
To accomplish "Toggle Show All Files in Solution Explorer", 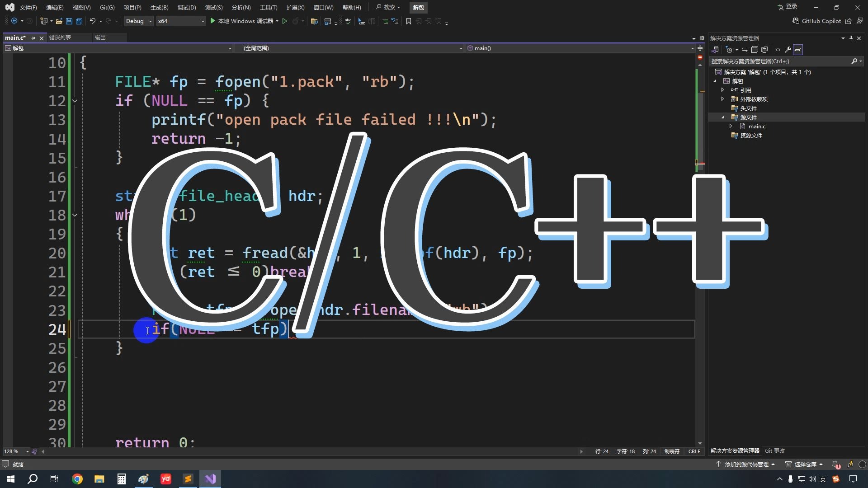I will coord(764,50).
